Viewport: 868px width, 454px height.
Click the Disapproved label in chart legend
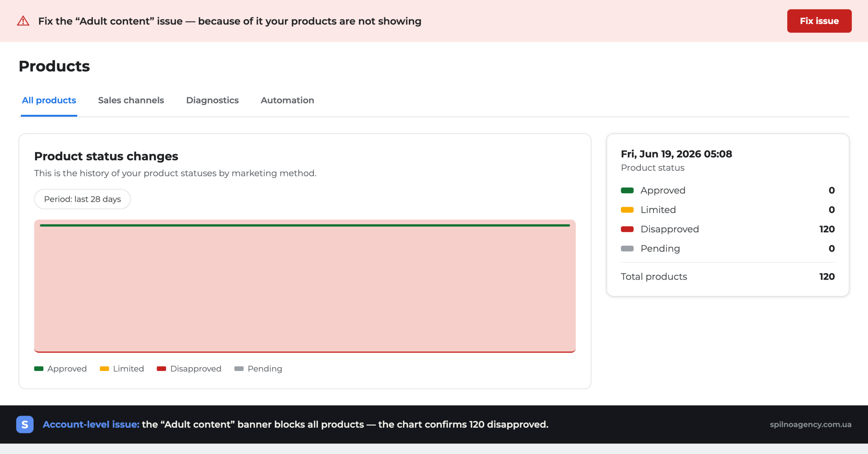pos(196,369)
